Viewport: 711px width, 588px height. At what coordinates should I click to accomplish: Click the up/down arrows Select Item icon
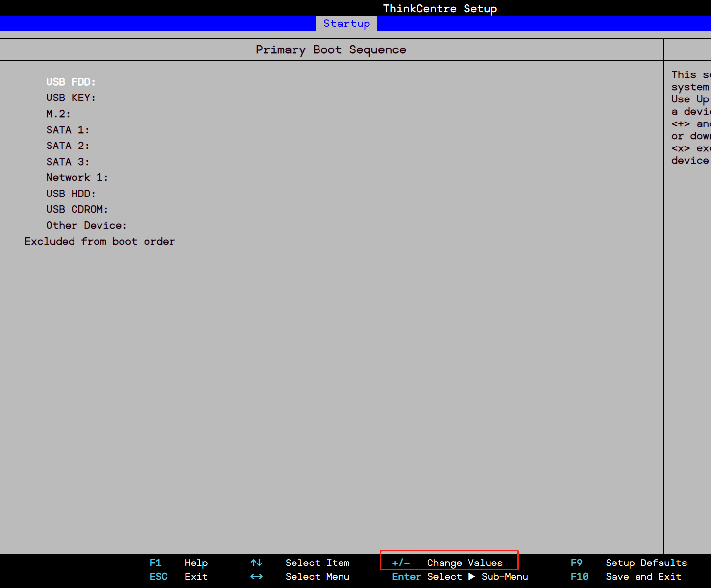(x=256, y=563)
